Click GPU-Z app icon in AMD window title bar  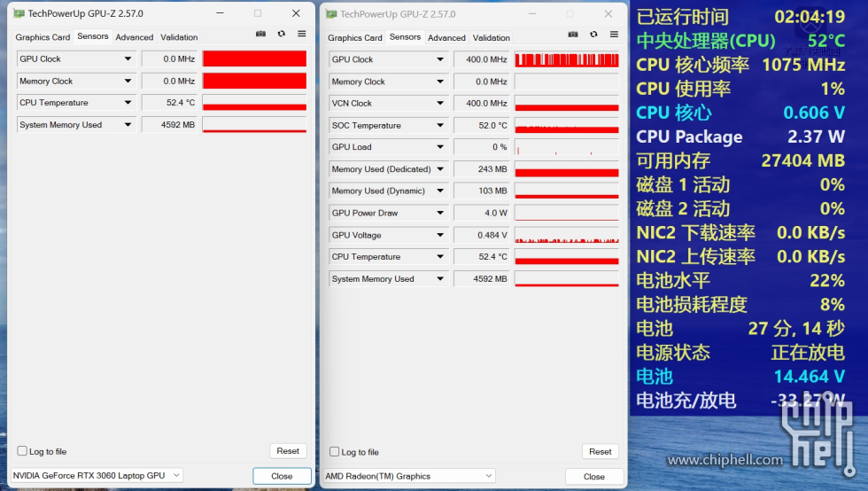tap(331, 14)
